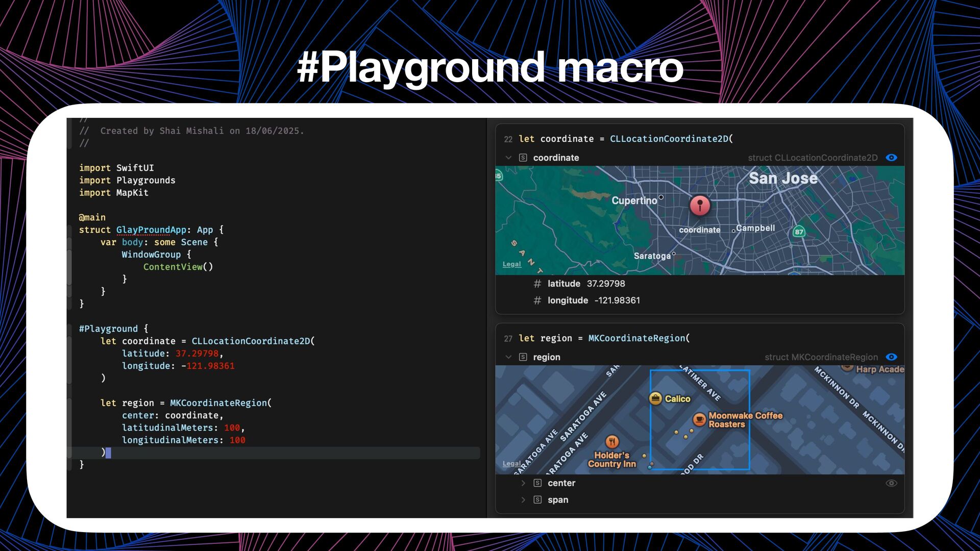Click WindowGroup in the code editor
Screen dimensions: 980x551
point(151,255)
